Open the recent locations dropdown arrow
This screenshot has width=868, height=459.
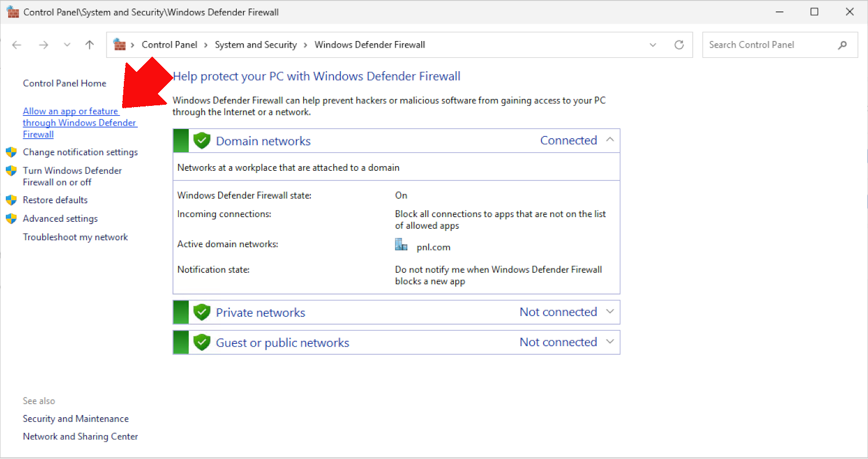pos(67,45)
